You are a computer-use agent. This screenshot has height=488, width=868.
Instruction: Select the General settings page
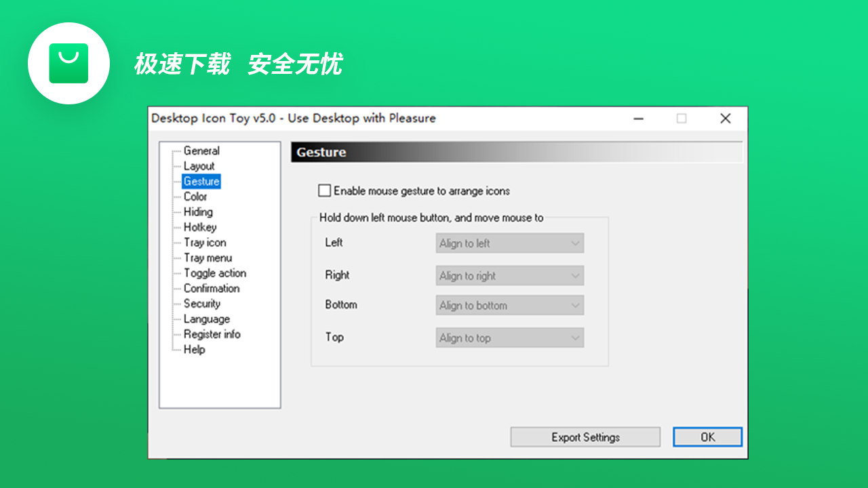click(x=201, y=150)
